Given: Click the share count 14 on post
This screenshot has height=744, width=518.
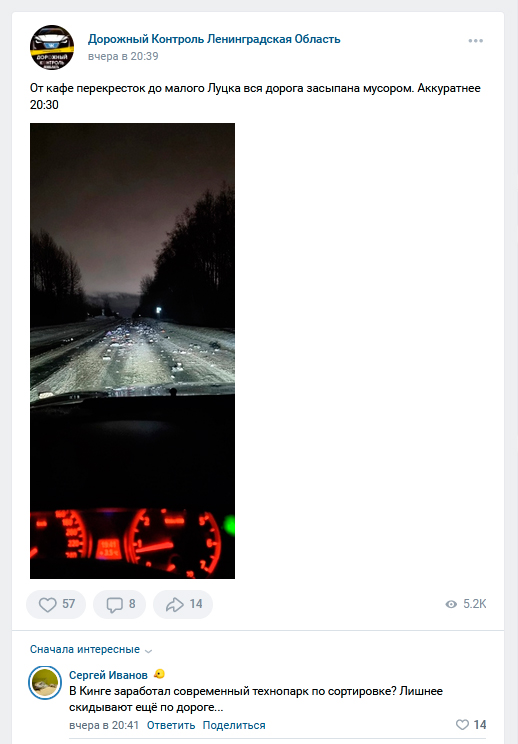Looking at the screenshot, I should point(196,604).
